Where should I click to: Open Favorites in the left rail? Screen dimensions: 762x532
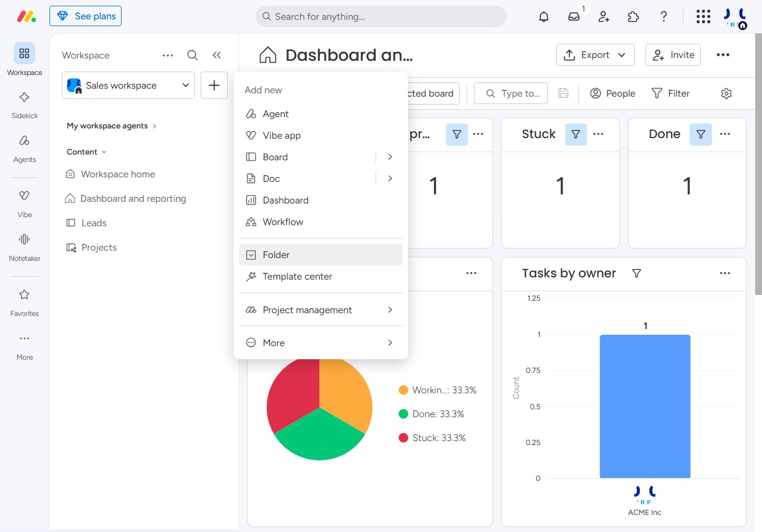[24, 302]
